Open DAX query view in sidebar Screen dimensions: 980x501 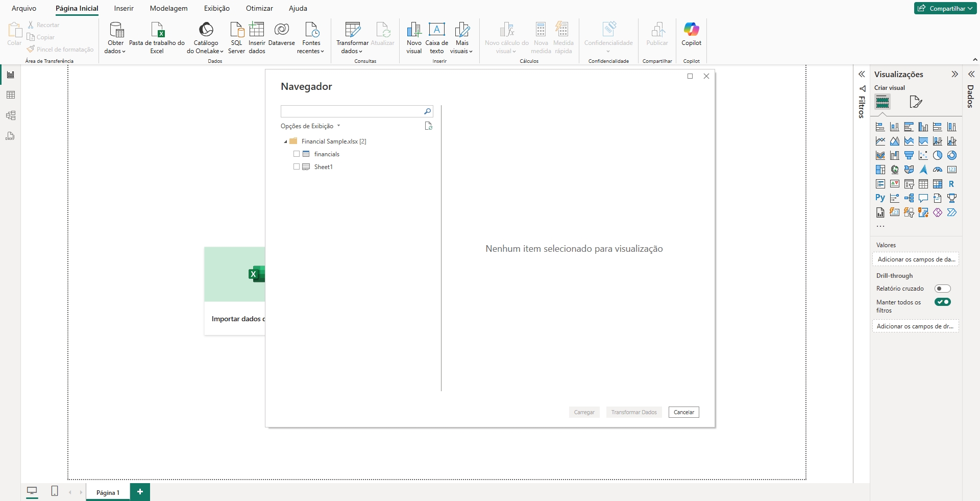pyautogui.click(x=10, y=136)
